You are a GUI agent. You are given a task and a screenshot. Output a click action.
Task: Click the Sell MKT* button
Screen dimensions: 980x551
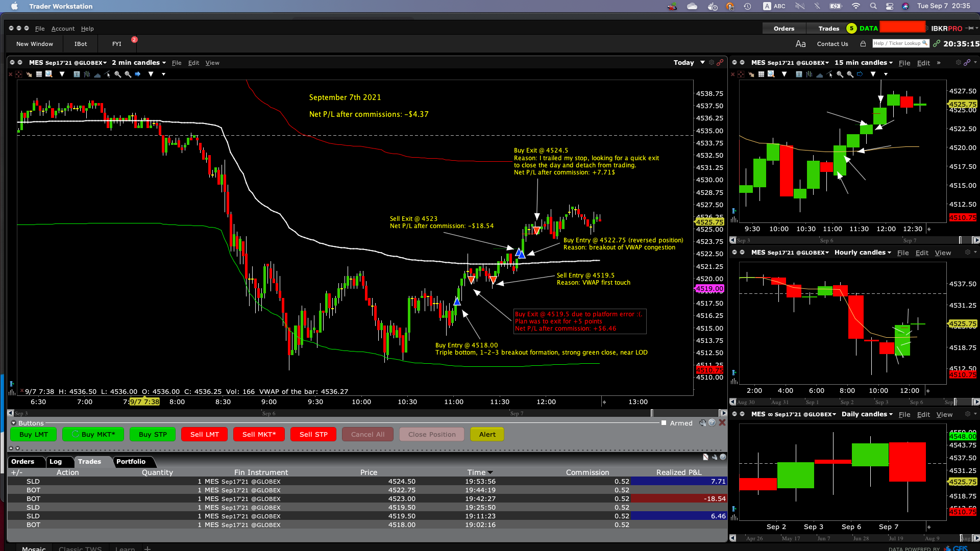259,434
